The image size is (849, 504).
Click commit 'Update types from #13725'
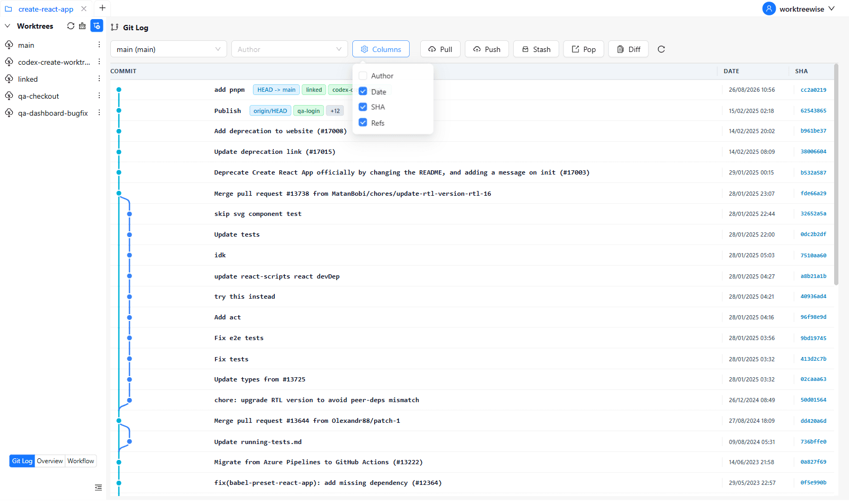point(260,379)
